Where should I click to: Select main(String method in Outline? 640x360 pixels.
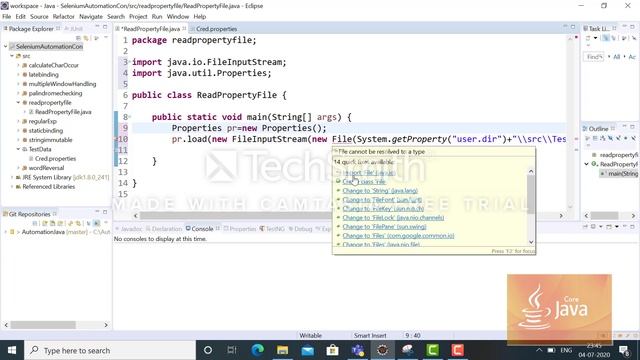(x=622, y=173)
